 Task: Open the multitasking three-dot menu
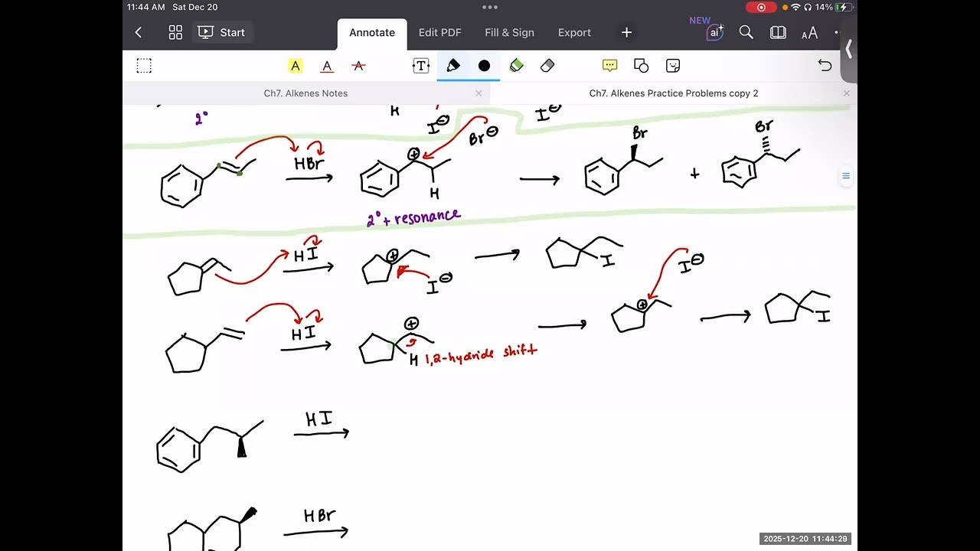(x=490, y=7)
